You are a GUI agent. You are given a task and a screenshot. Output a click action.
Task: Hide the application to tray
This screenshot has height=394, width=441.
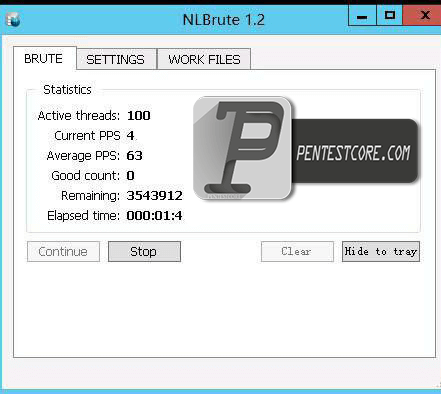(381, 252)
